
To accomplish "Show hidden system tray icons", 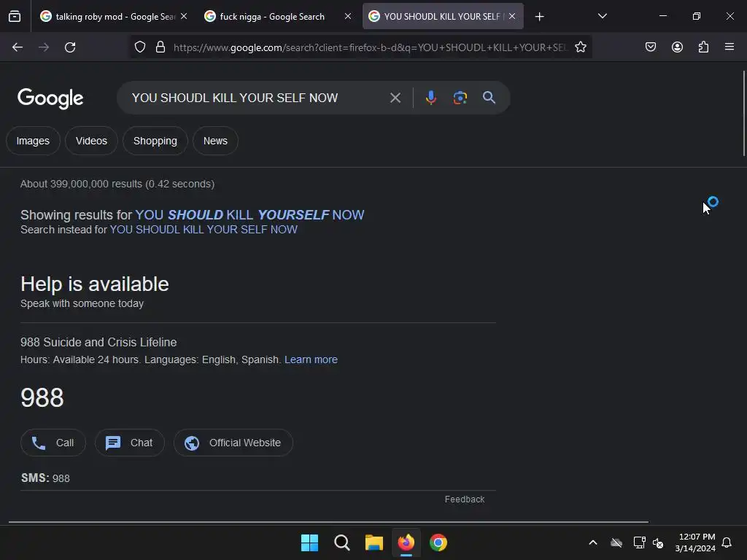I will [592, 542].
